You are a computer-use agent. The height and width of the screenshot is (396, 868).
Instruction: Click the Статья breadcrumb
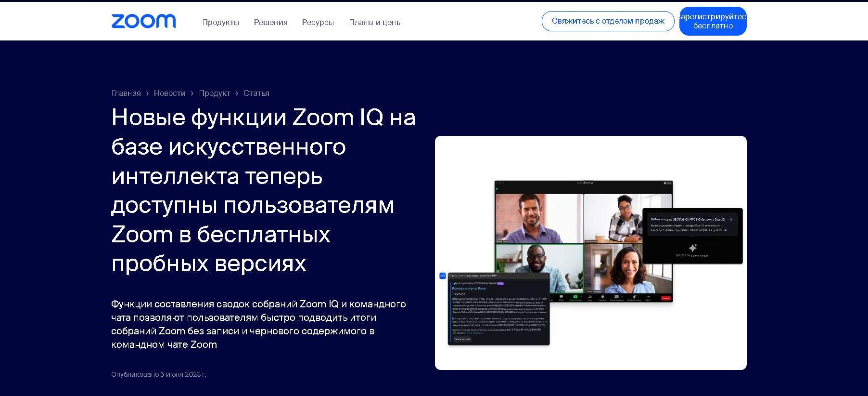(x=256, y=93)
